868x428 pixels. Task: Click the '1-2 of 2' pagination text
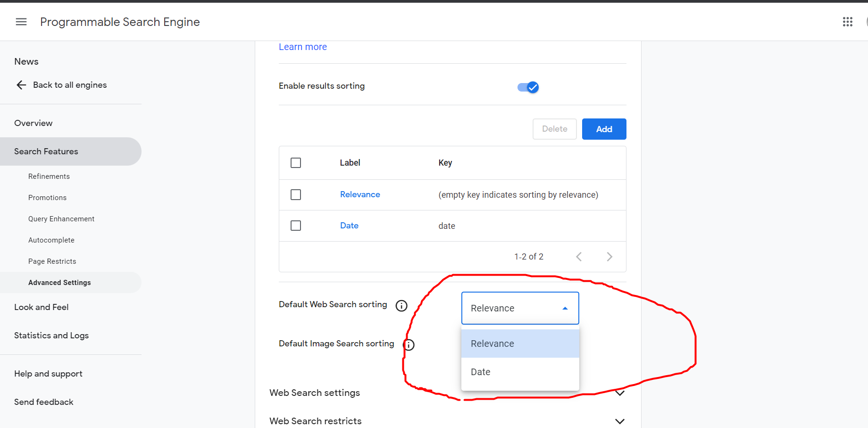click(529, 257)
